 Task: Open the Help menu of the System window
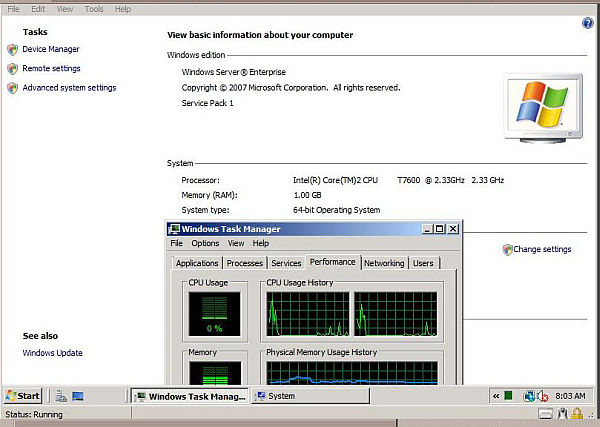click(123, 9)
